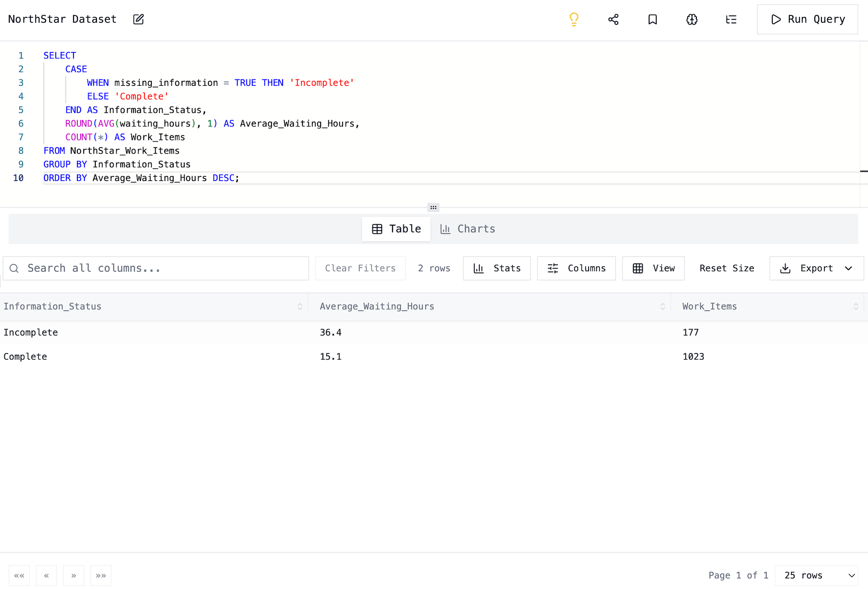Click the bookmark icon
The width and height of the screenshot is (868, 589).
pos(652,19)
